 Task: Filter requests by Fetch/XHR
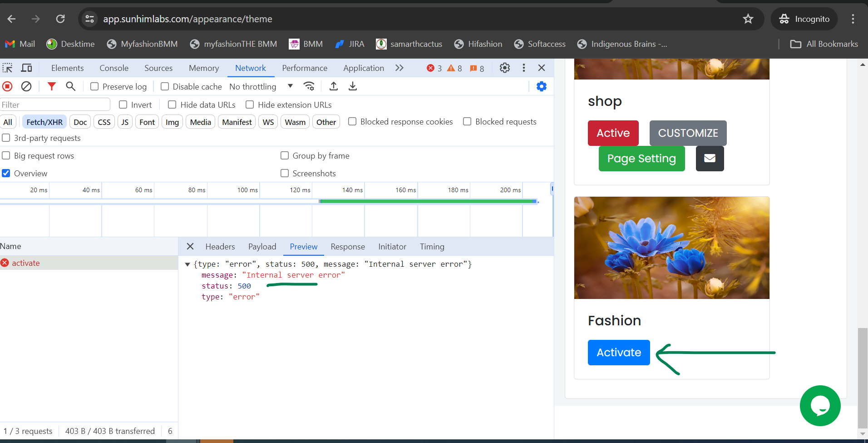(44, 122)
